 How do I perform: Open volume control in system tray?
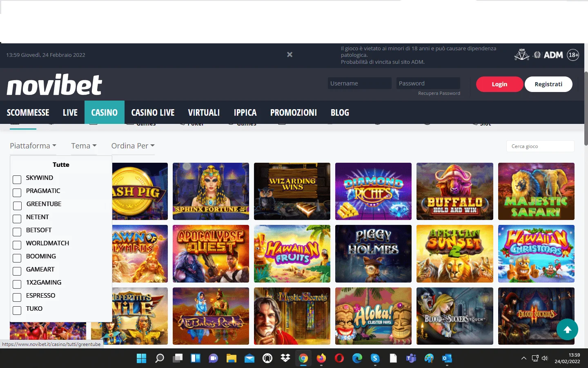545,359
